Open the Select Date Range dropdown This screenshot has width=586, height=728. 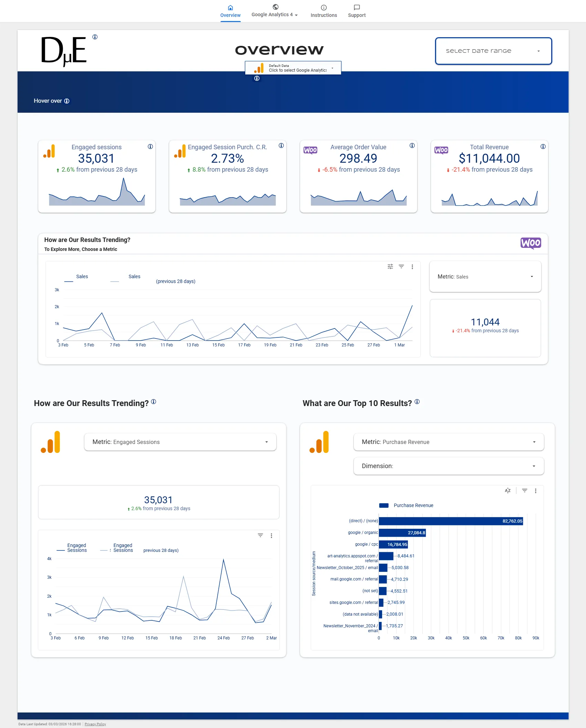(493, 51)
